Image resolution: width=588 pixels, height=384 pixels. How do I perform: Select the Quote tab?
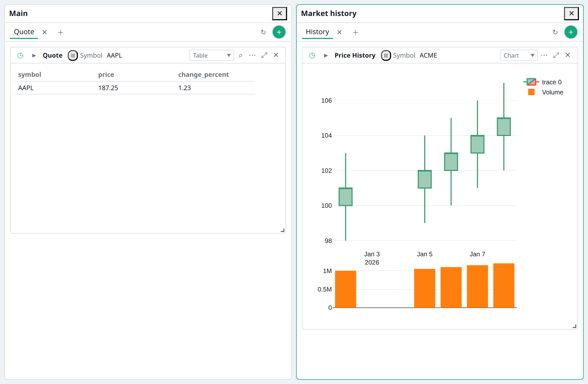coord(24,32)
